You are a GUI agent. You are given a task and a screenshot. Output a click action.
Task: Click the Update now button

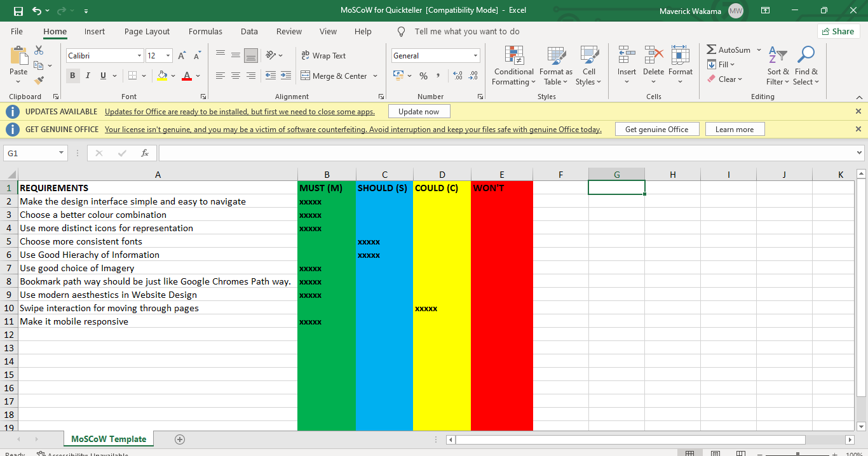click(x=419, y=112)
